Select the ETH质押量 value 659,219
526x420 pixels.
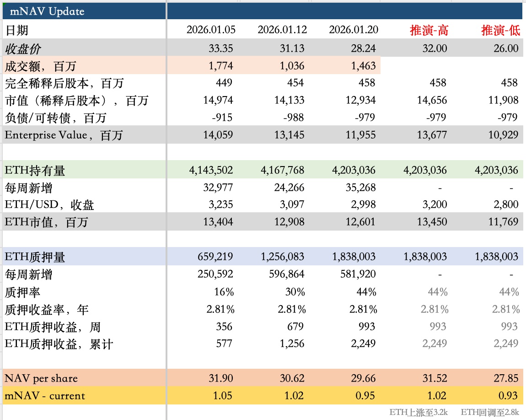216,257
